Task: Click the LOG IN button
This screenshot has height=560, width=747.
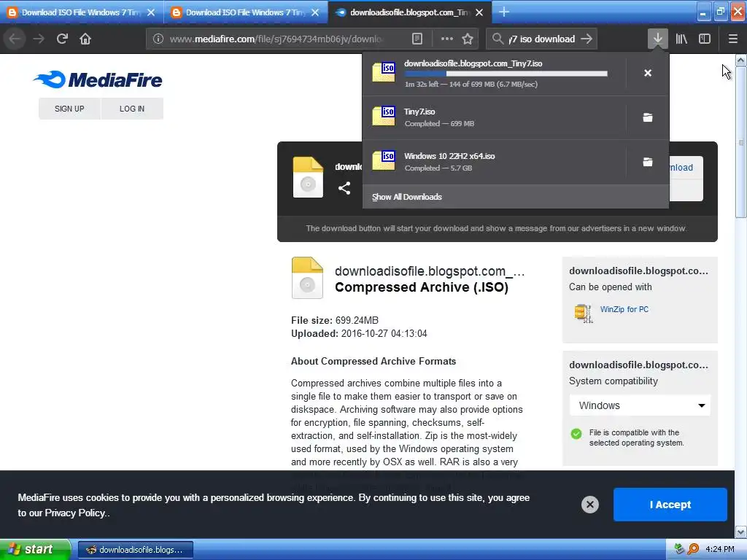Action: (132, 109)
